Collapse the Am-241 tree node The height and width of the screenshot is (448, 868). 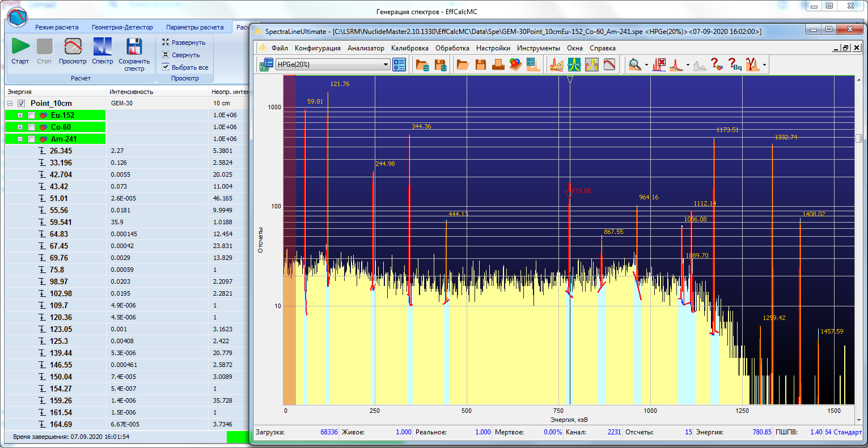20,139
